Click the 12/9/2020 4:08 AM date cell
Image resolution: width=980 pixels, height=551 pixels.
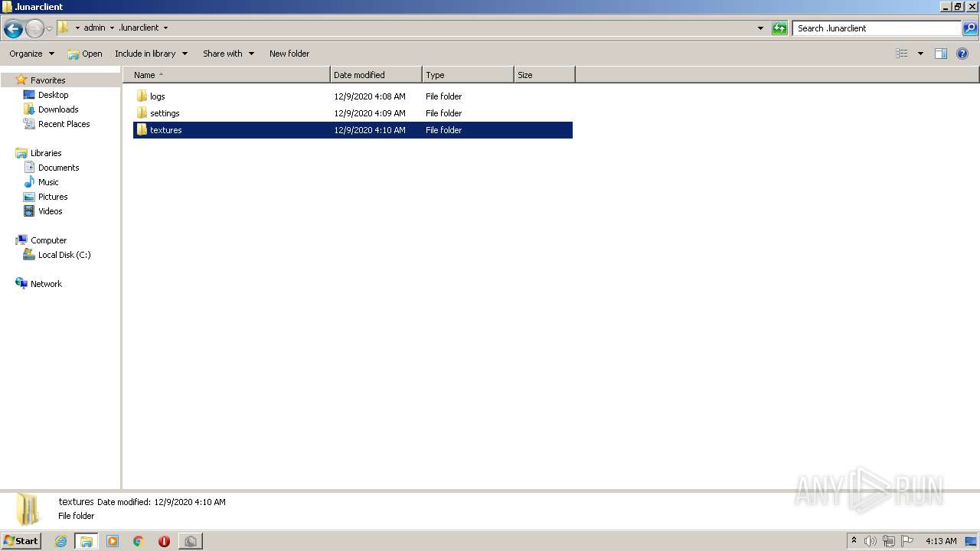pos(370,96)
